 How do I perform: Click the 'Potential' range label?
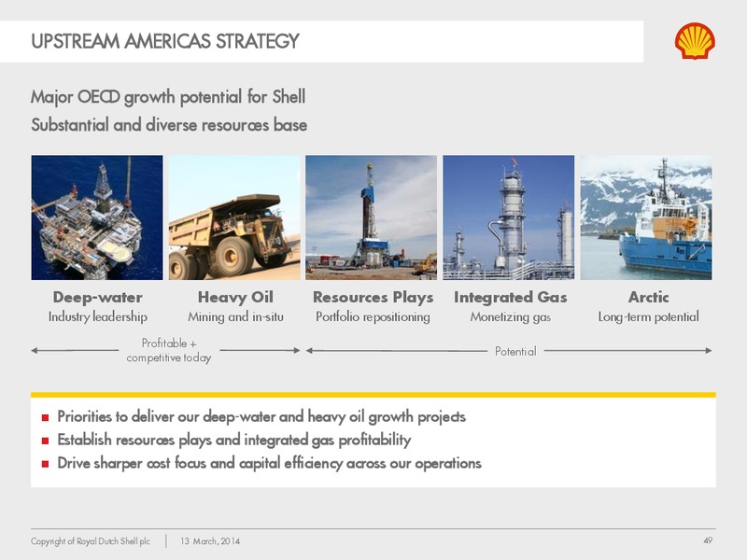(x=515, y=352)
